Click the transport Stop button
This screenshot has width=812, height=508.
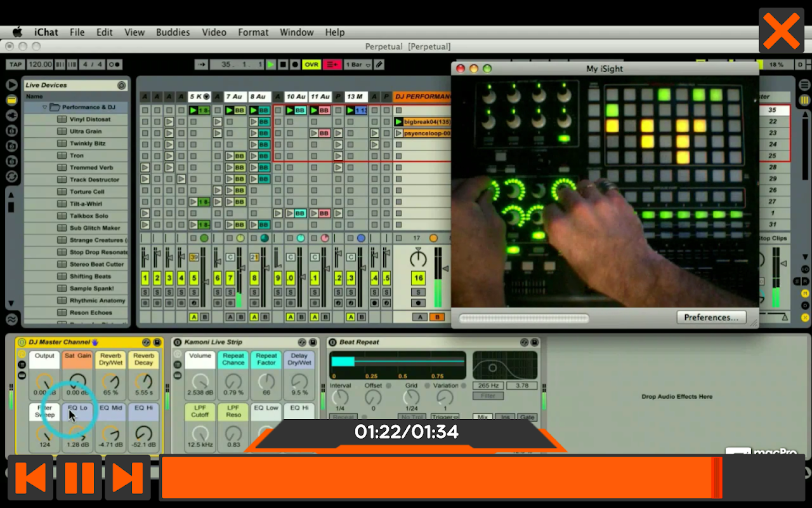tap(283, 65)
